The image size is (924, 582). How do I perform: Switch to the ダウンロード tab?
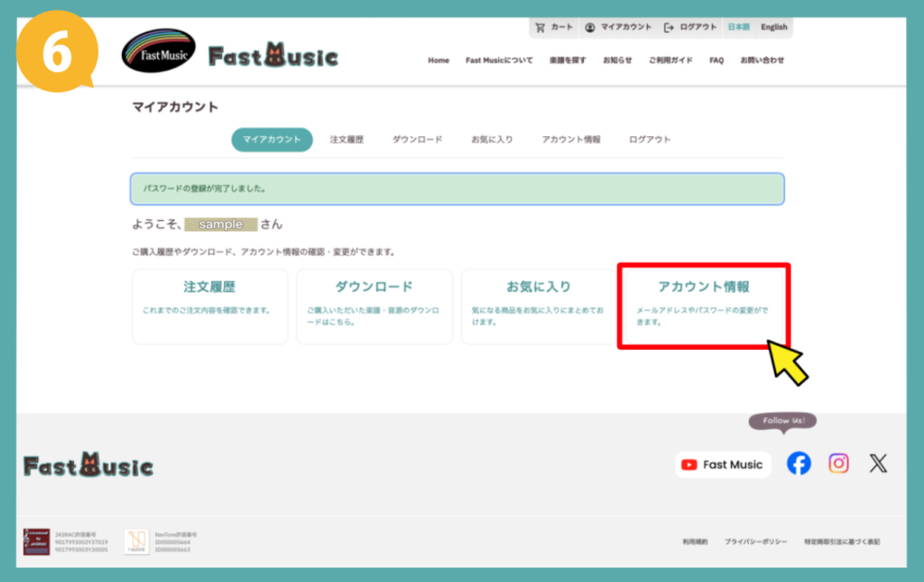pos(417,140)
